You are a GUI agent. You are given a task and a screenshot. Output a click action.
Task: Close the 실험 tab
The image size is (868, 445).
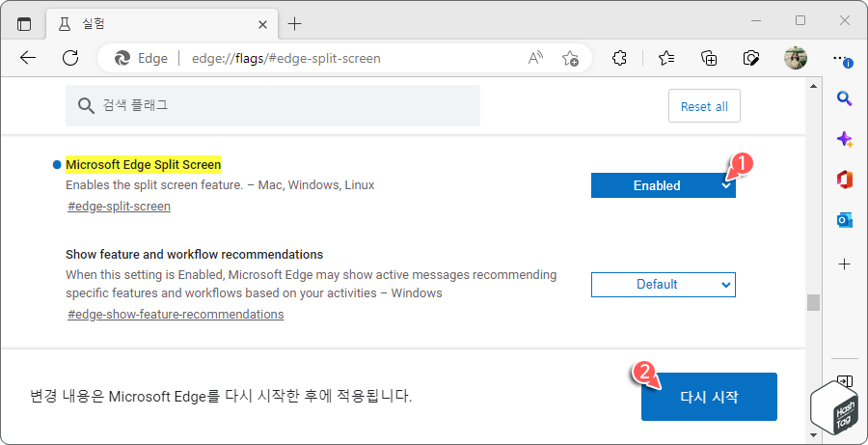click(x=263, y=24)
